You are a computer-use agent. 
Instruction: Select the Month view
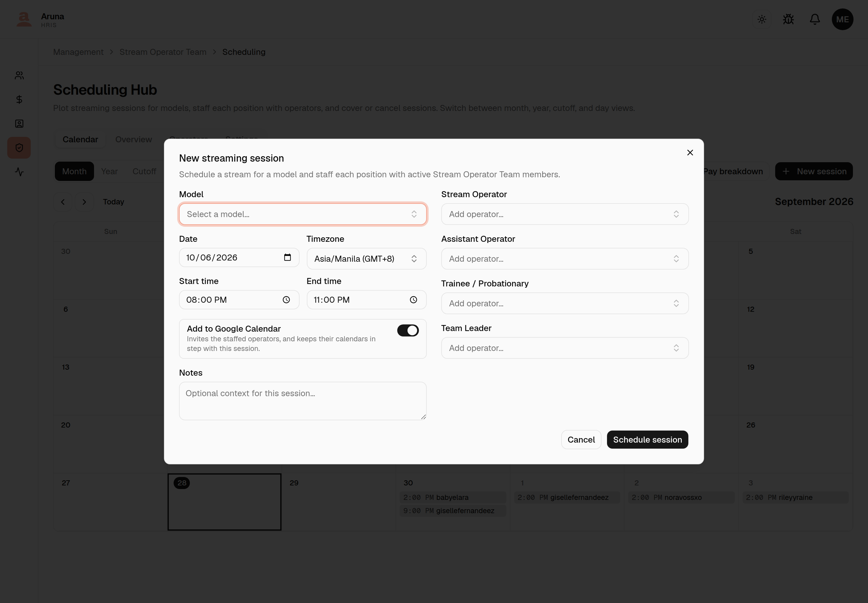(74, 172)
